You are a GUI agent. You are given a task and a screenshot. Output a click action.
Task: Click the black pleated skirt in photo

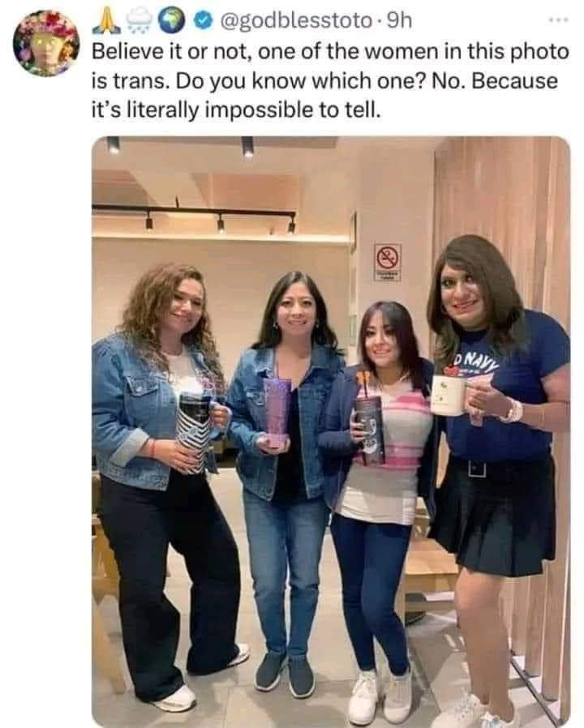pos(496,515)
